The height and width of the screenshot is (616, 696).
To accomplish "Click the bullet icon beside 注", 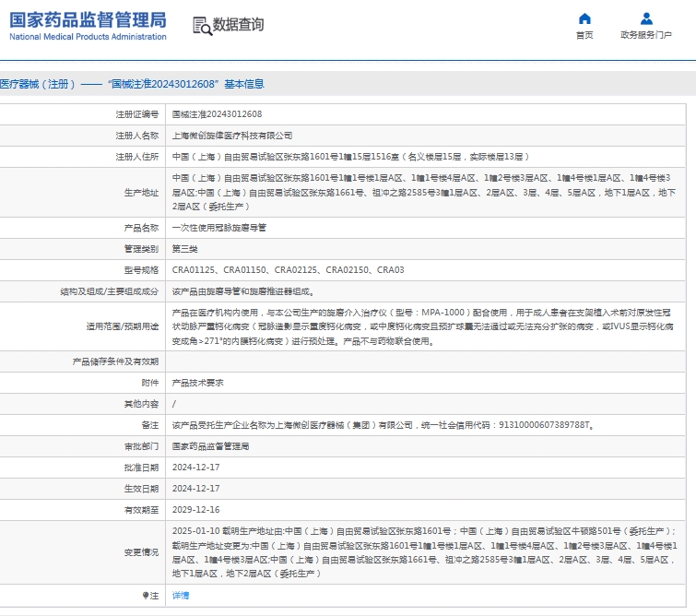I will click(145, 596).
